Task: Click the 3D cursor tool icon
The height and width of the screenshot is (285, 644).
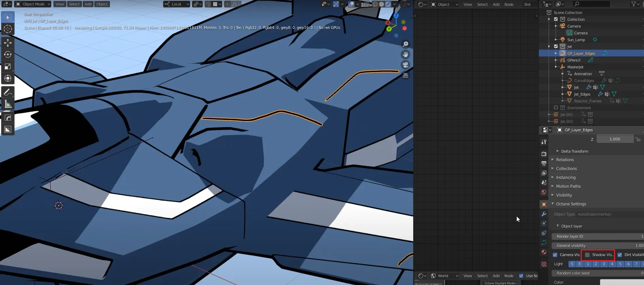Action: coord(7,29)
